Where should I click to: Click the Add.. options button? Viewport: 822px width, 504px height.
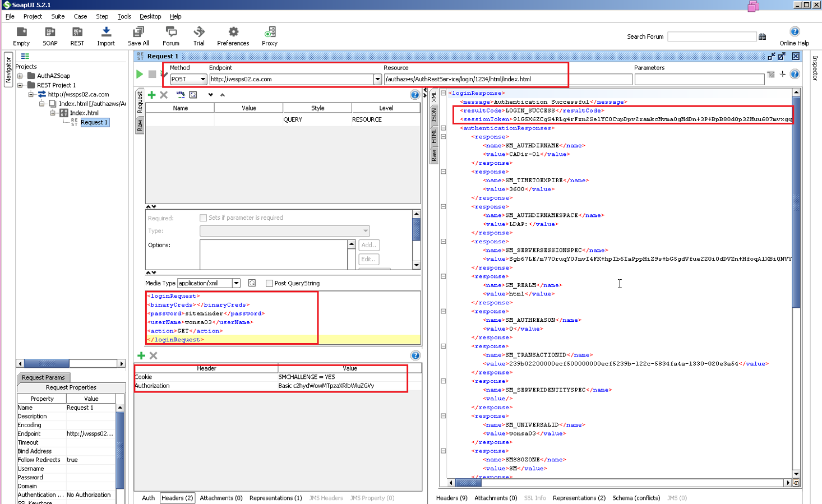coord(369,245)
